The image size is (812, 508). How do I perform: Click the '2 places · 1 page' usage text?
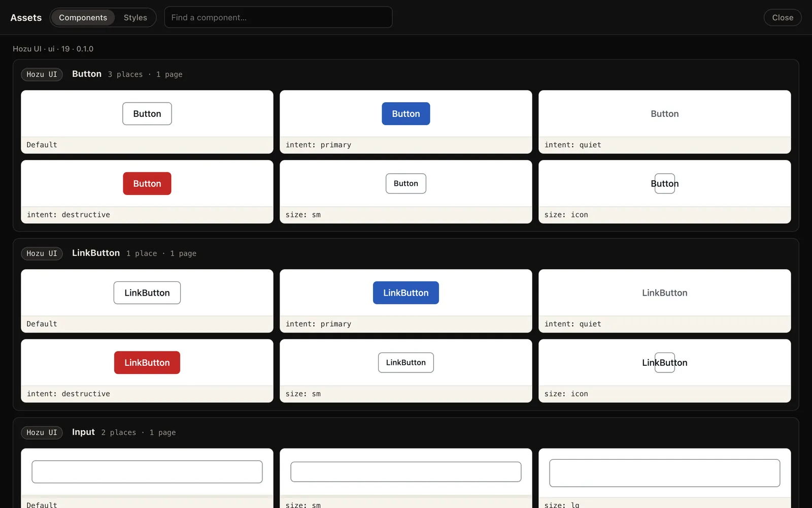139,432
